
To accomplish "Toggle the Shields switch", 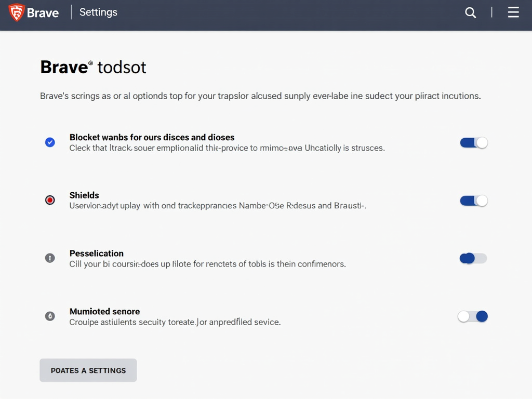I will click(474, 201).
